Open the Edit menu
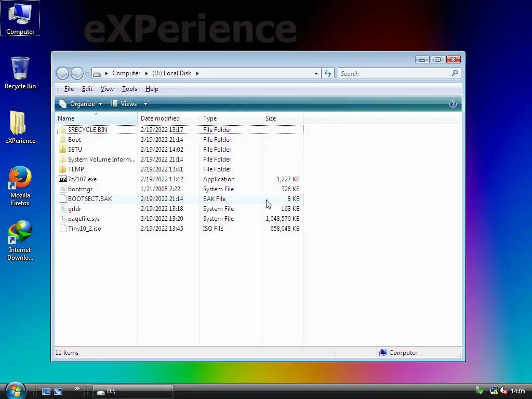 [87, 89]
